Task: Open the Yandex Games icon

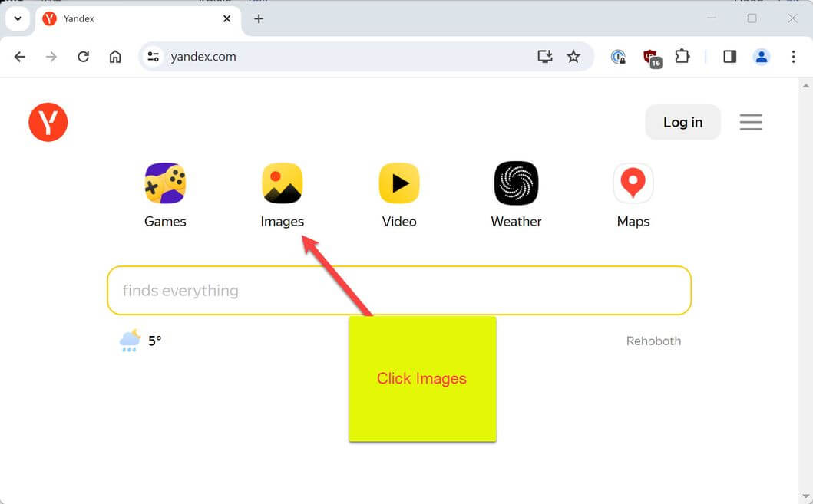Action: [165, 183]
